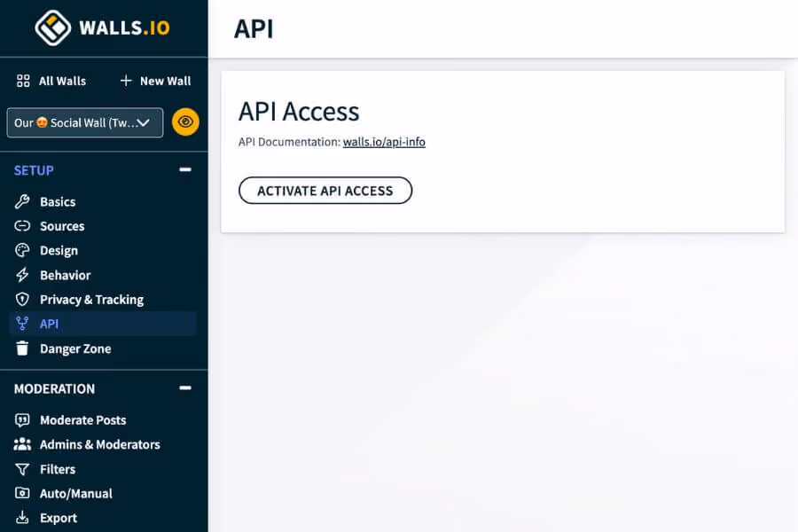Create a New Wall via sidebar label

(x=166, y=81)
